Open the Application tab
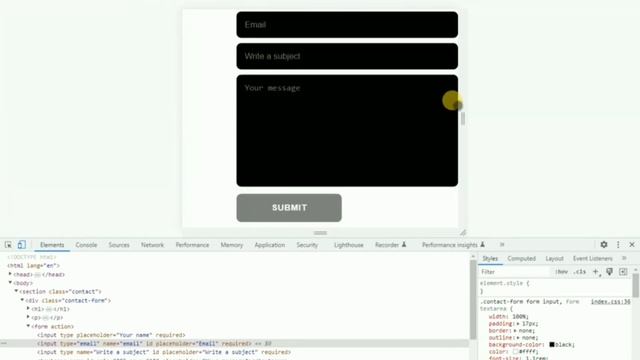The image size is (640, 360). tap(269, 245)
